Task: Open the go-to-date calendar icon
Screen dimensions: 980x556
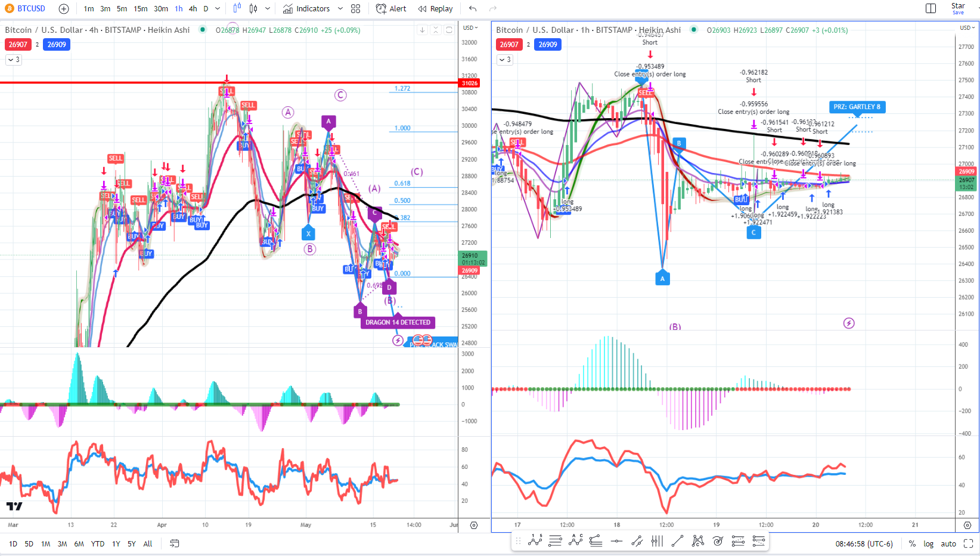Action: pyautogui.click(x=175, y=543)
